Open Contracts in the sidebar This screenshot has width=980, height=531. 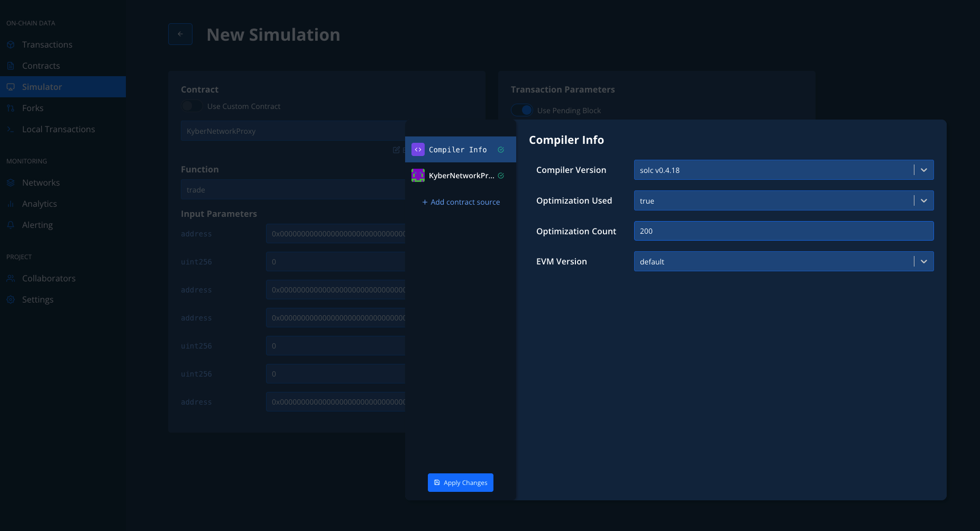click(x=63, y=66)
